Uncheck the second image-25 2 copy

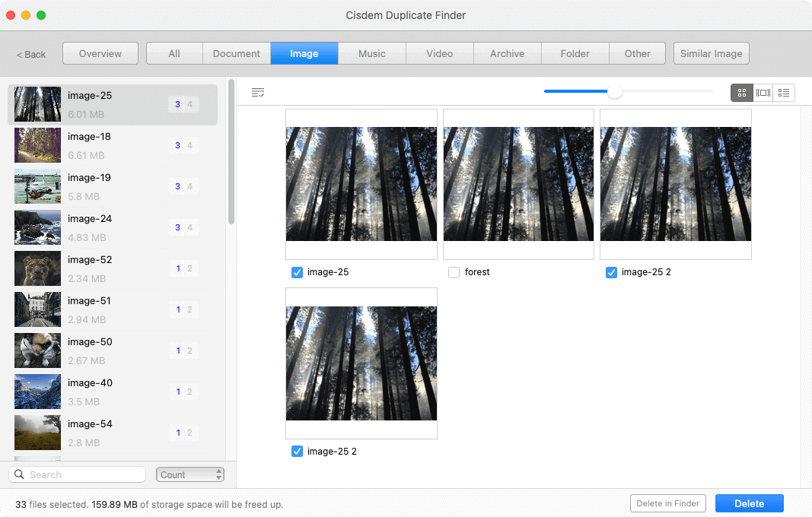297,451
